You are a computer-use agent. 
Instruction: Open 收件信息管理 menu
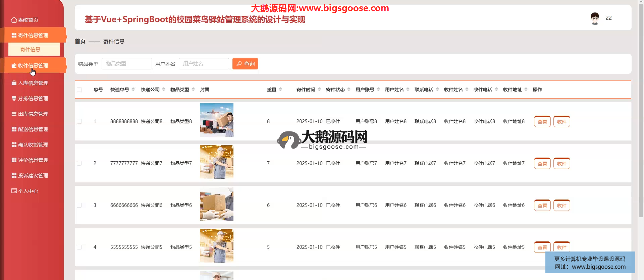pyautogui.click(x=33, y=65)
